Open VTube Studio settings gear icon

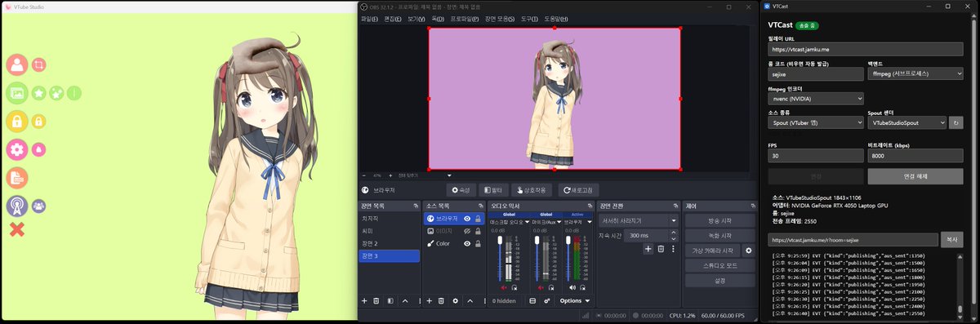pos(17,149)
